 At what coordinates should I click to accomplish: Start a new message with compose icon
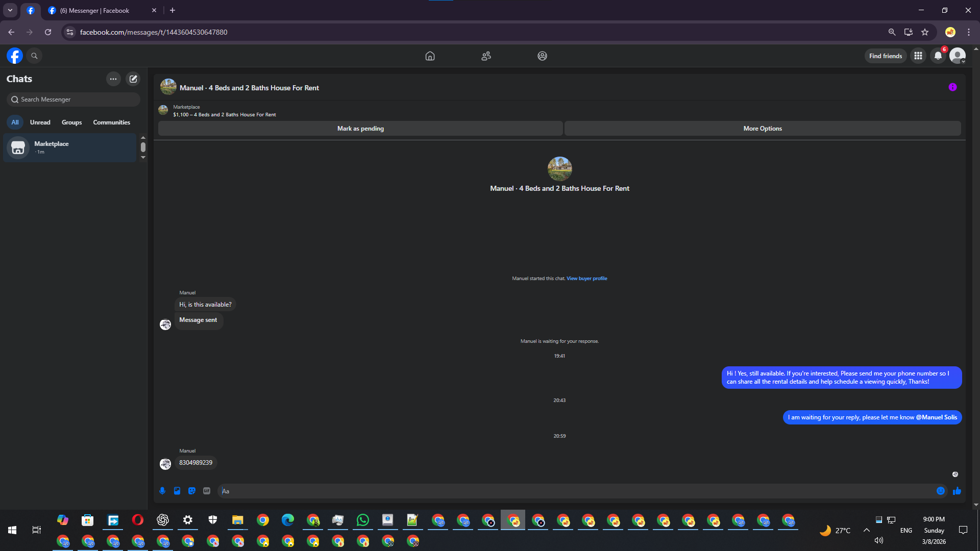point(133,79)
